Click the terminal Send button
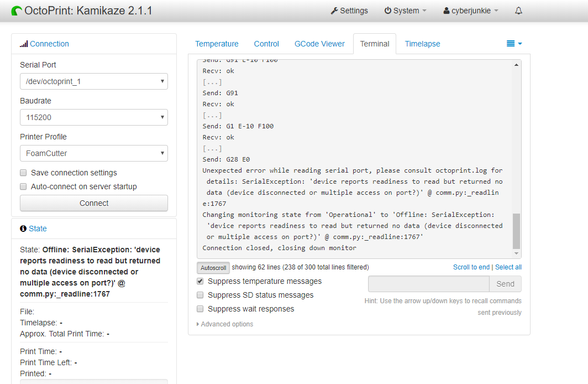 pos(505,284)
